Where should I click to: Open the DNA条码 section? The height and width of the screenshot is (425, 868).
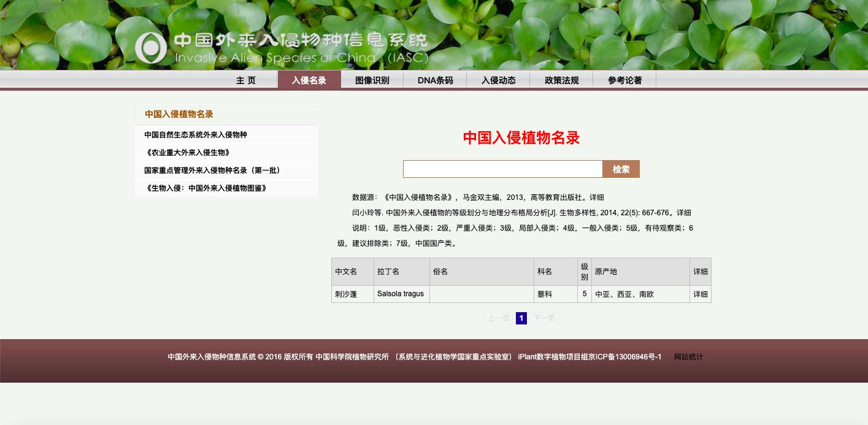coord(435,80)
